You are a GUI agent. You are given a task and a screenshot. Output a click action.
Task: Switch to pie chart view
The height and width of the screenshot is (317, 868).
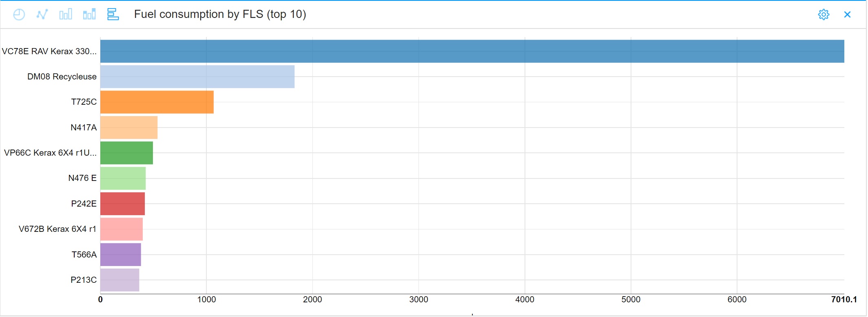click(x=19, y=15)
